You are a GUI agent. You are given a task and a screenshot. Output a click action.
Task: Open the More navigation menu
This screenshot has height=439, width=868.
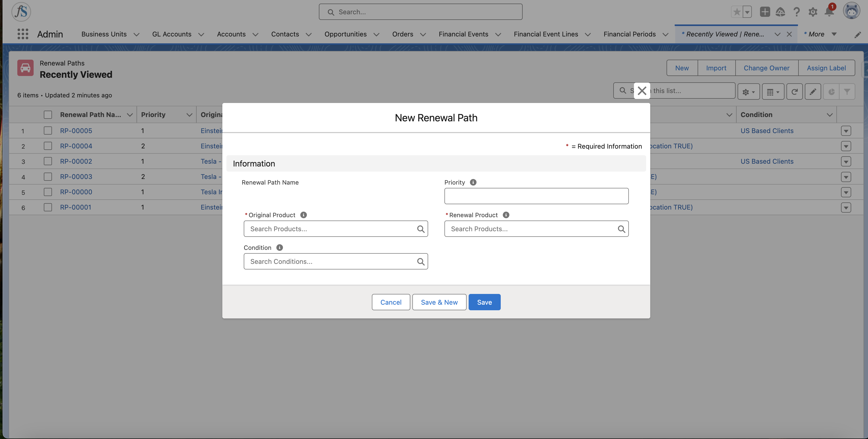click(x=820, y=34)
